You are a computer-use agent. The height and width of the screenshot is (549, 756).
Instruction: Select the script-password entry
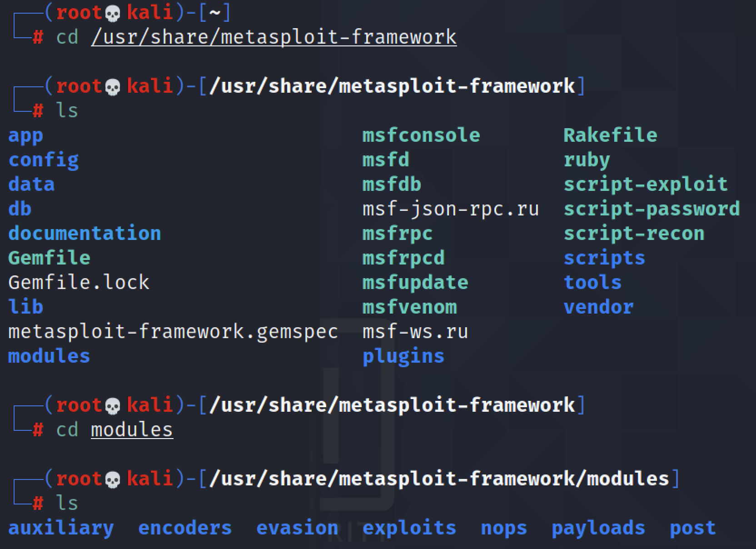click(652, 209)
